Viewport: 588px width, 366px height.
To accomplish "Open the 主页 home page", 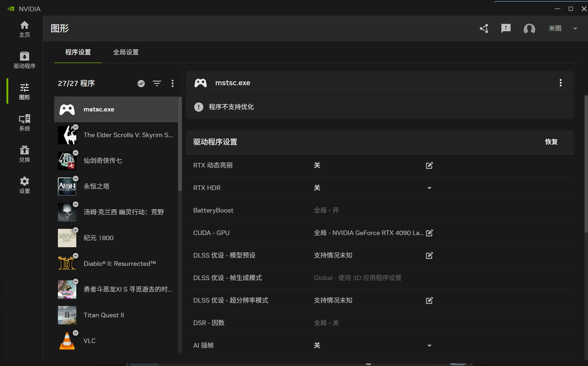I will coord(24,29).
